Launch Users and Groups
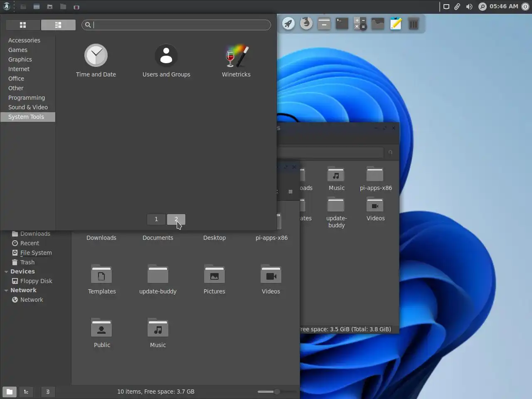This screenshot has width=532, height=399. [x=166, y=61]
